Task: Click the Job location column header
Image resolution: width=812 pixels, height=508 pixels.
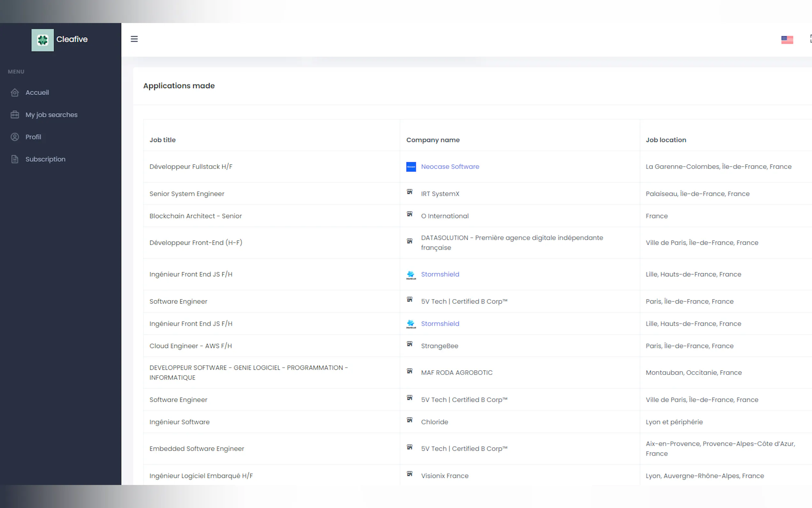Action: point(666,140)
